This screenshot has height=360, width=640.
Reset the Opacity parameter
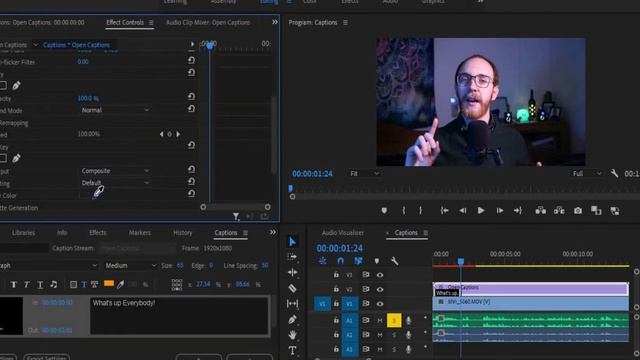click(x=191, y=96)
